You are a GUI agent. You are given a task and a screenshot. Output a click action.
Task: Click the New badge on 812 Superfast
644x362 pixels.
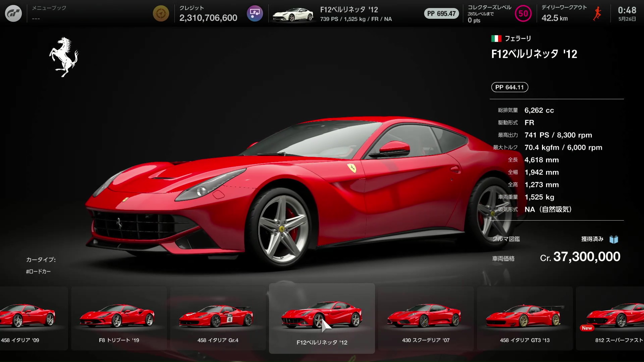[587, 328]
